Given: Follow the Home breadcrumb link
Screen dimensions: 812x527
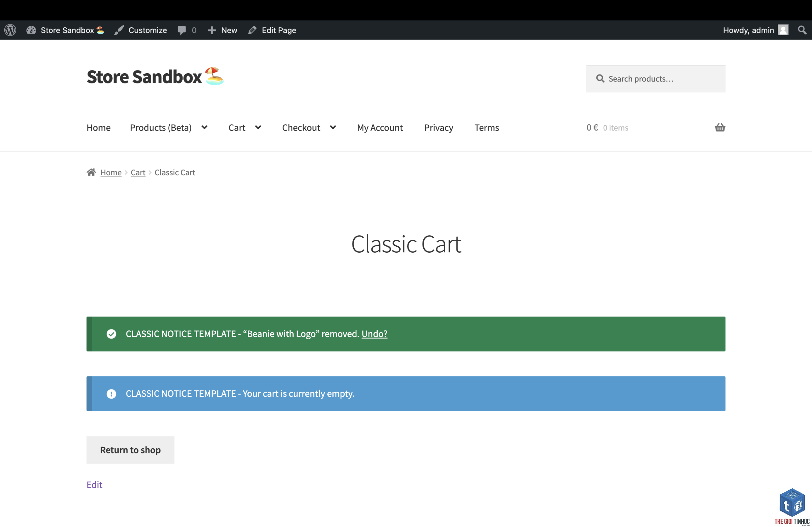Looking at the screenshot, I should click(111, 172).
